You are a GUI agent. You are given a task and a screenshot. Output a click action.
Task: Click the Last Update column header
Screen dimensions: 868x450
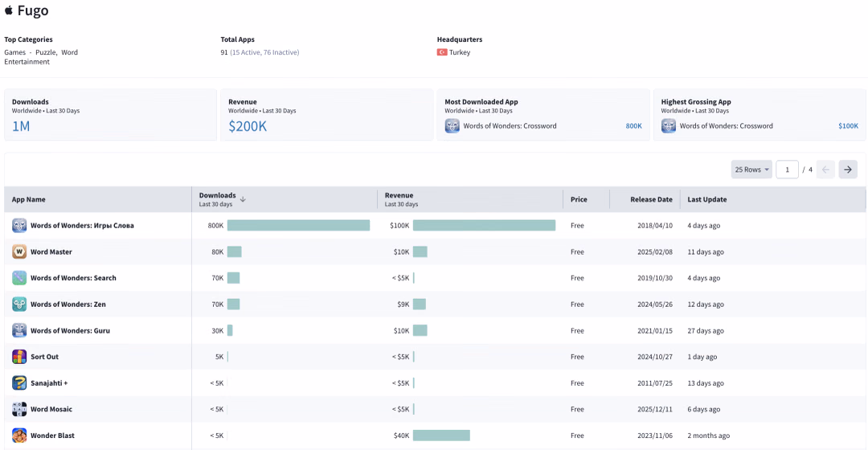point(707,199)
